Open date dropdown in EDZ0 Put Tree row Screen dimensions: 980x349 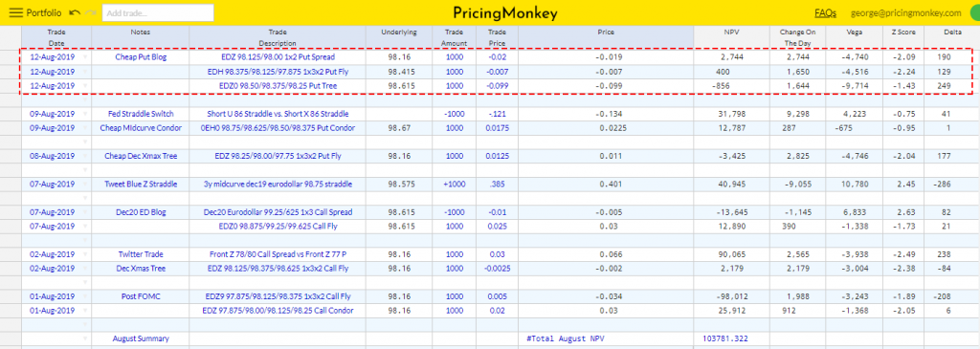(x=85, y=85)
